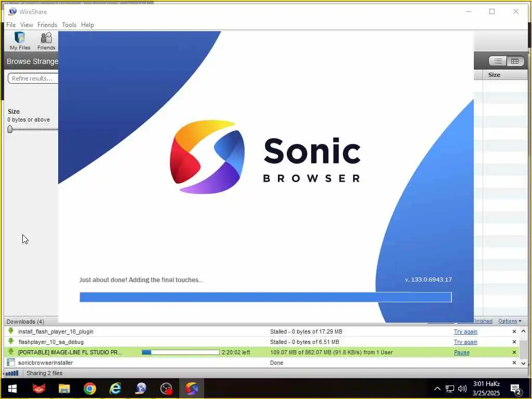This screenshot has width=532, height=399.
Task: Try again for install_flash_player_16_plugin
Action: click(465, 331)
